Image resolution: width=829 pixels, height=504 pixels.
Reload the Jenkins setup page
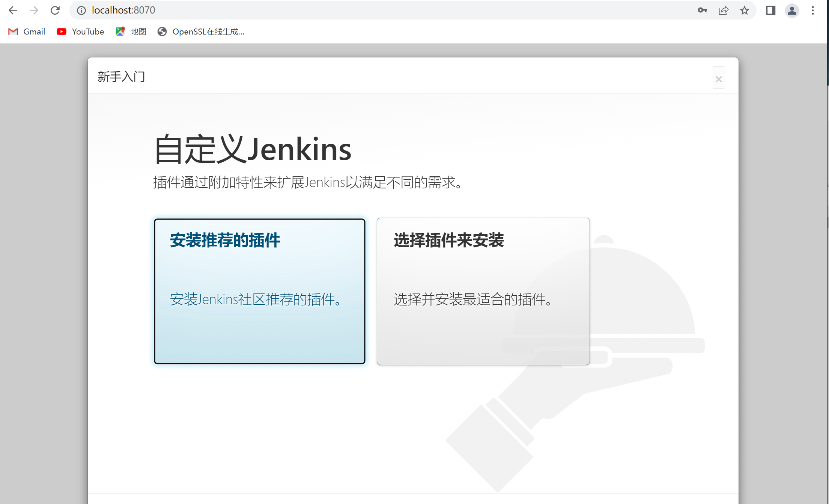click(55, 10)
